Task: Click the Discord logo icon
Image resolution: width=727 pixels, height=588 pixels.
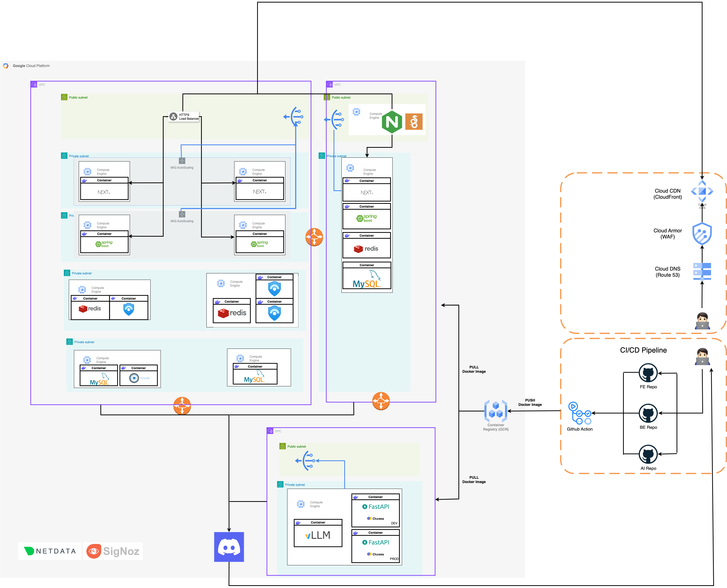Action: pos(229,547)
